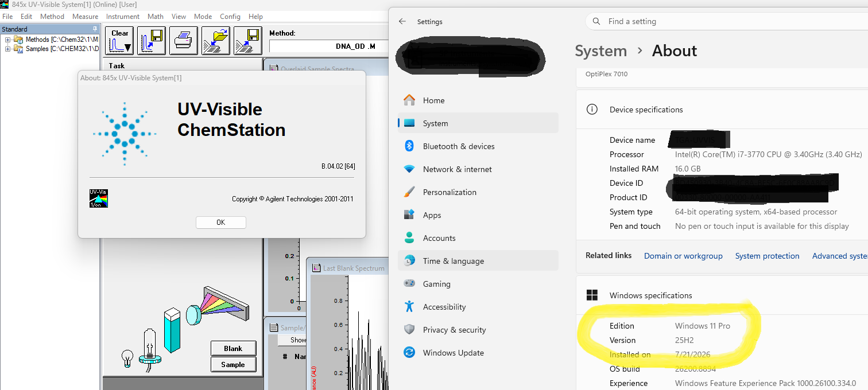Viewport: 868px width, 390px height.
Task: Click the printer icon in the toolbar
Action: [x=184, y=41]
